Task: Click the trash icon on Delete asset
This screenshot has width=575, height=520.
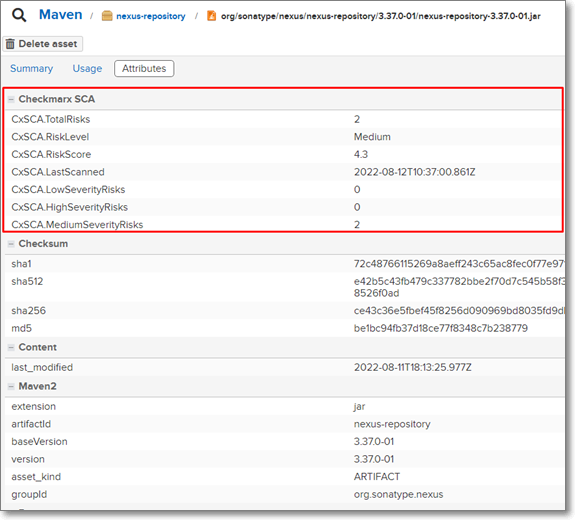Action: click(x=10, y=44)
